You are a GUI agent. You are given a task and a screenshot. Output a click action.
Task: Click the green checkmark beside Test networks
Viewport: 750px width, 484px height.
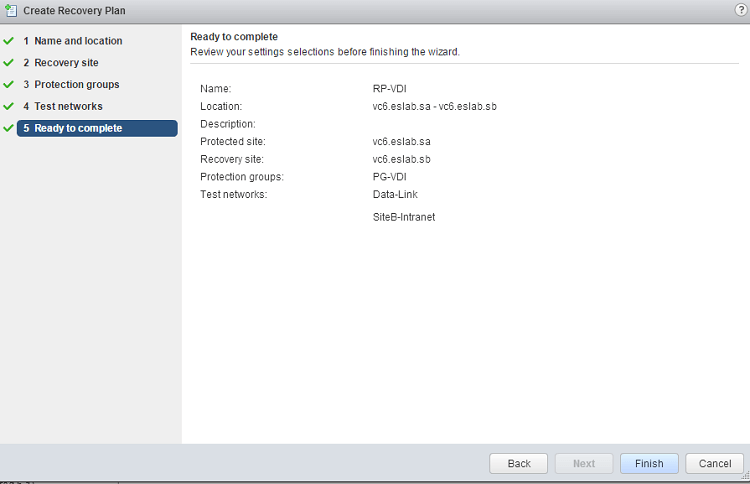pos(9,107)
